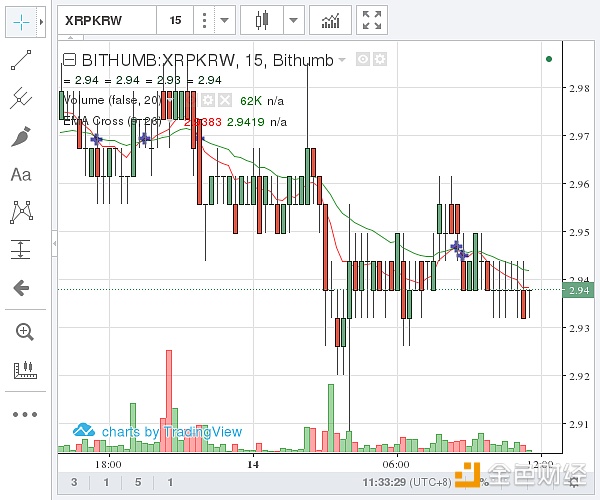Click the 18:00 time axis label
The width and height of the screenshot is (600, 500).
point(108,464)
